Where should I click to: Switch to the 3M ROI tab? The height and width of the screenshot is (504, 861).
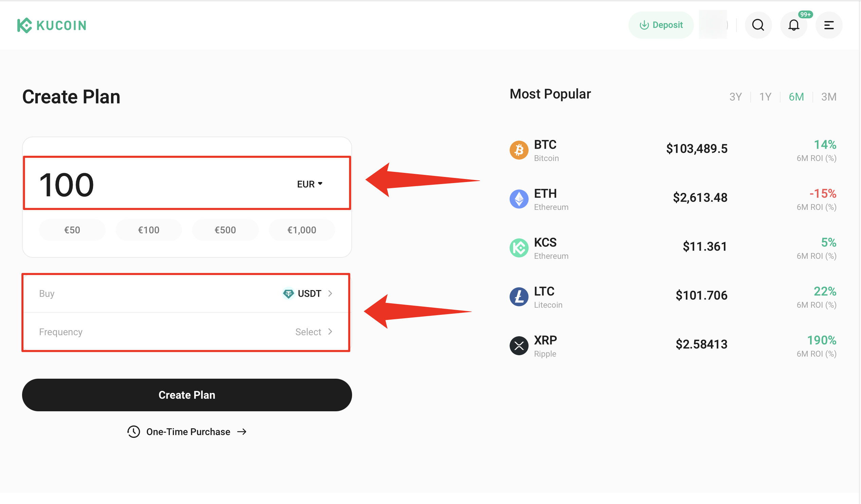click(828, 97)
